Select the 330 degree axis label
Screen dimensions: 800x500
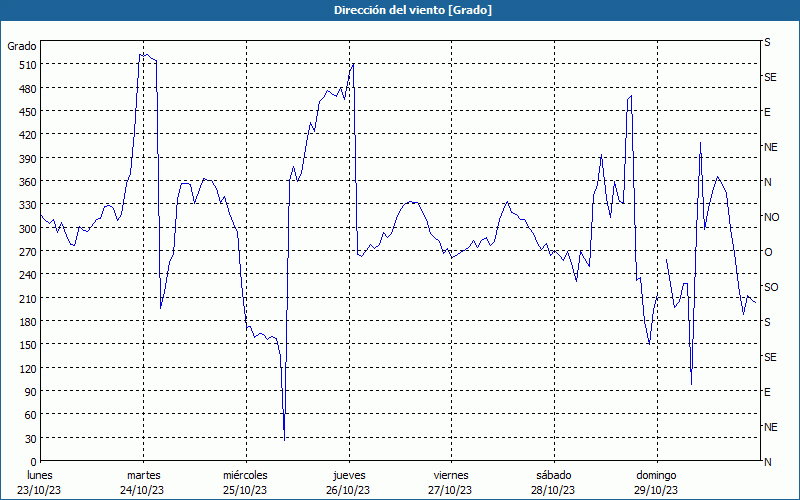click(27, 205)
